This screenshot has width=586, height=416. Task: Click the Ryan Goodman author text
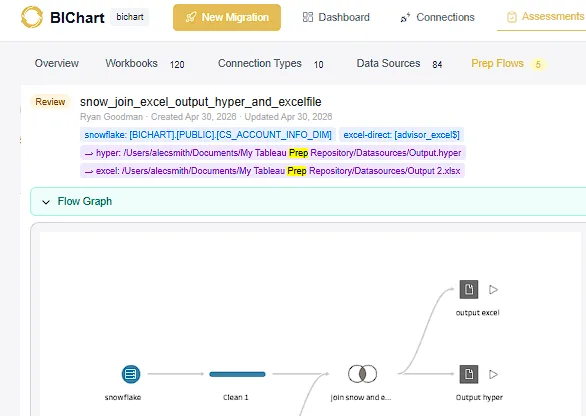111,117
